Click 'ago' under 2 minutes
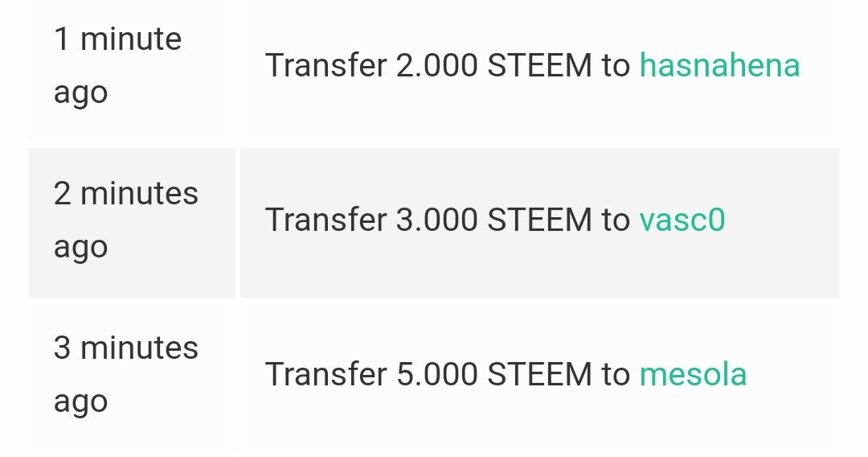 click(x=81, y=248)
